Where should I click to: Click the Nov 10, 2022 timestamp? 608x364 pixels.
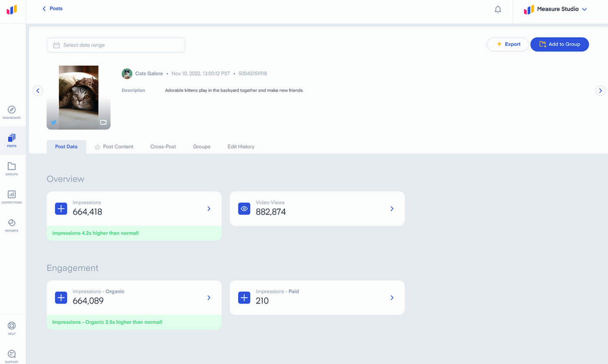[200, 74]
